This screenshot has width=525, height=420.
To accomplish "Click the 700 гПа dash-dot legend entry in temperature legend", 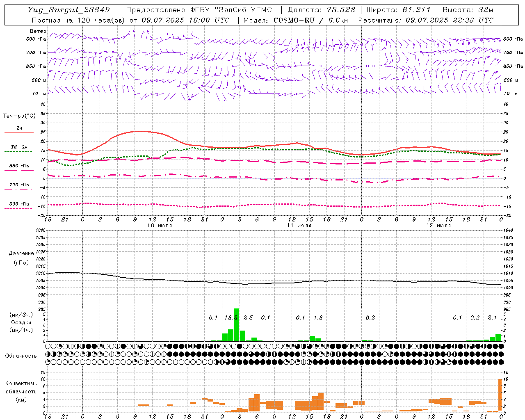I will click(19, 187).
